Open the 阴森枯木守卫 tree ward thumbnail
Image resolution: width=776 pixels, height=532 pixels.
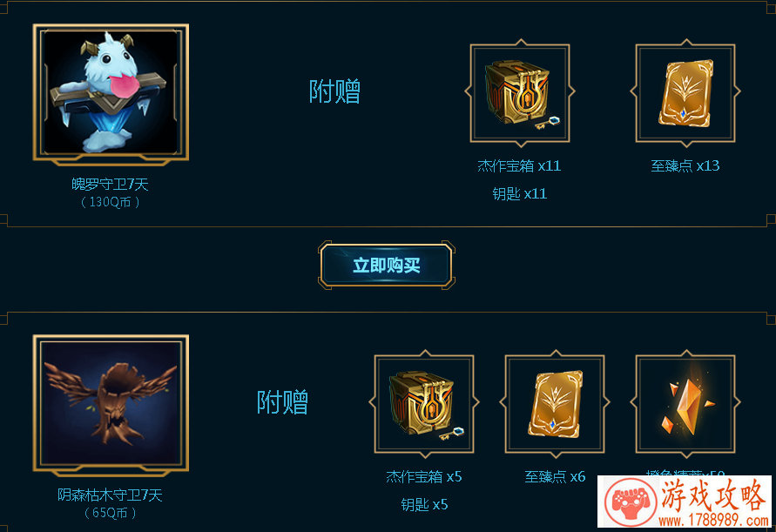point(111,403)
